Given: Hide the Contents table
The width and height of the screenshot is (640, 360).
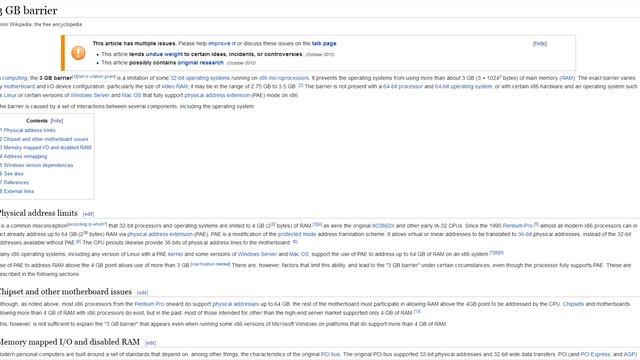Looking at the screenshot, I should [x=57, y=121].
